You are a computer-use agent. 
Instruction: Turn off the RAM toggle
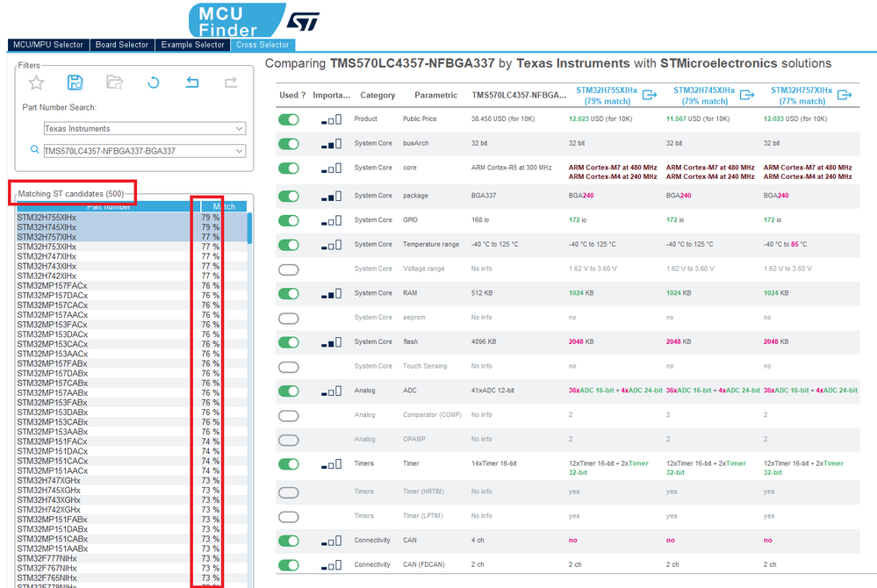point(289,293)
